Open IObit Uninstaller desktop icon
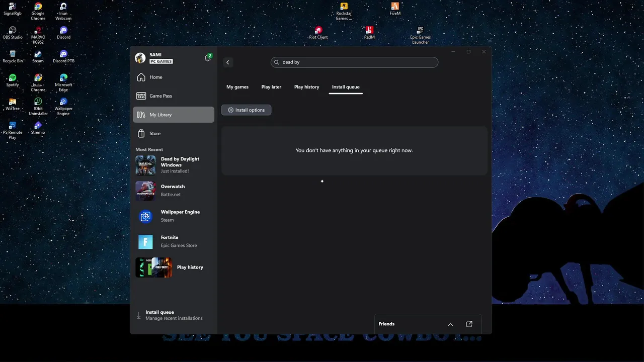 pos(38,107)
